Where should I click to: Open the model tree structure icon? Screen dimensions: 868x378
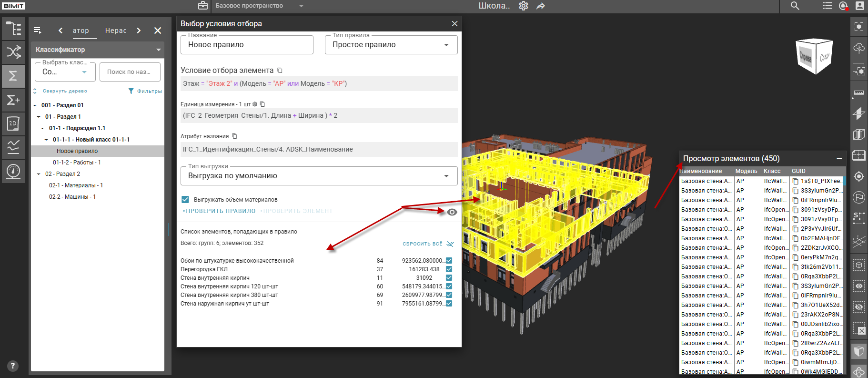(x=13, y=29)
